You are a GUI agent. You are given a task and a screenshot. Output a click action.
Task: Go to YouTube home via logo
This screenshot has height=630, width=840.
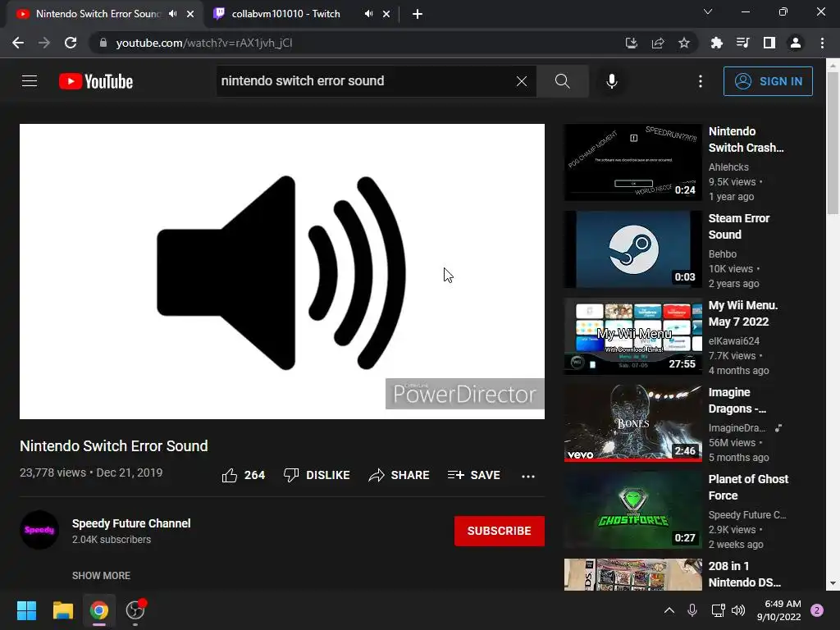pyautogui.click(x=96, y=81)
